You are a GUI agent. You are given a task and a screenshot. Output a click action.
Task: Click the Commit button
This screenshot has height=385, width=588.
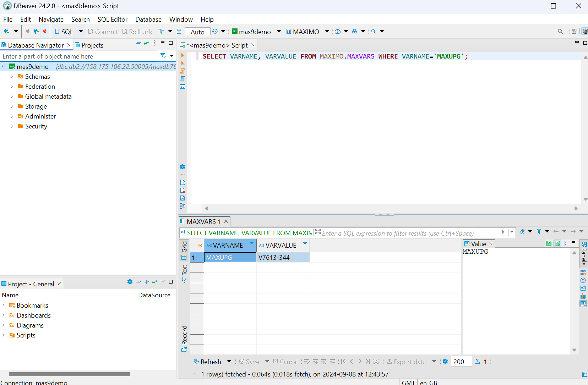103,32
